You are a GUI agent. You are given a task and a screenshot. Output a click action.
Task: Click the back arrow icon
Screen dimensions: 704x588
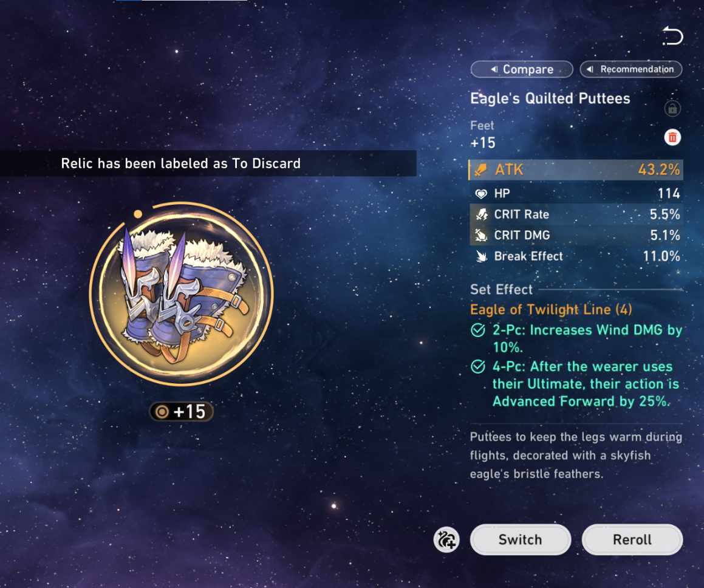[x=672, y=36]
